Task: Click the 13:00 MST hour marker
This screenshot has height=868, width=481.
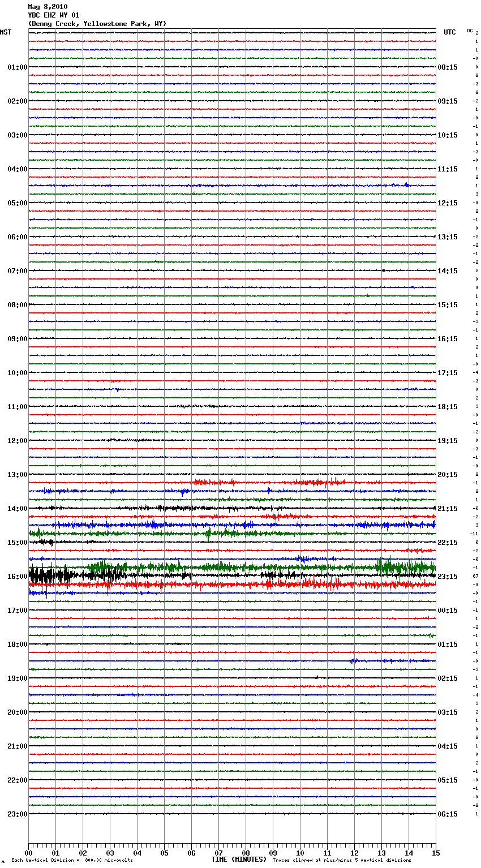Action: click(x=17, y=475)
